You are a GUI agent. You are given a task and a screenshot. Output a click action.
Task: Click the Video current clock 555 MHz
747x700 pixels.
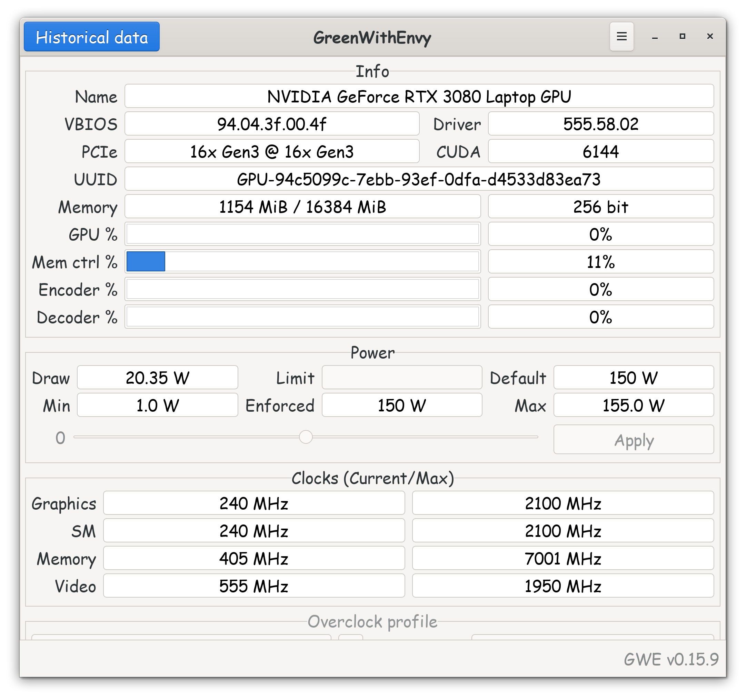(254, 586)
